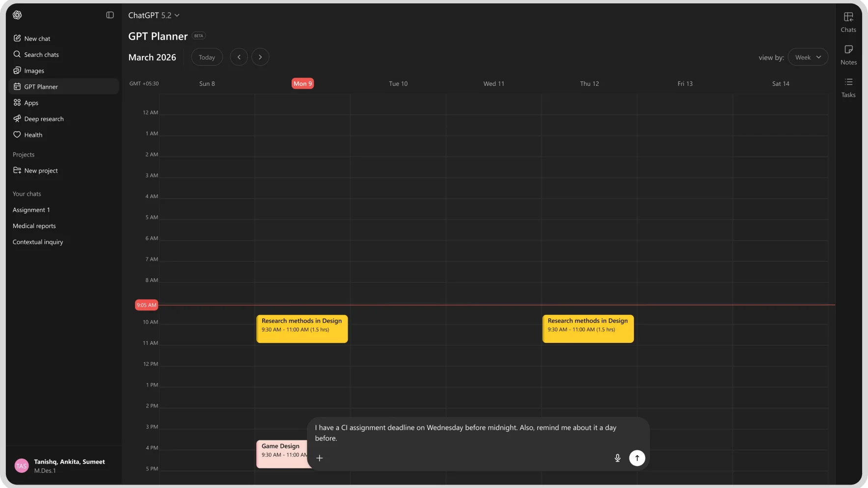
Task: Open the Chats panel icon
Action: (x=848, y=22)
